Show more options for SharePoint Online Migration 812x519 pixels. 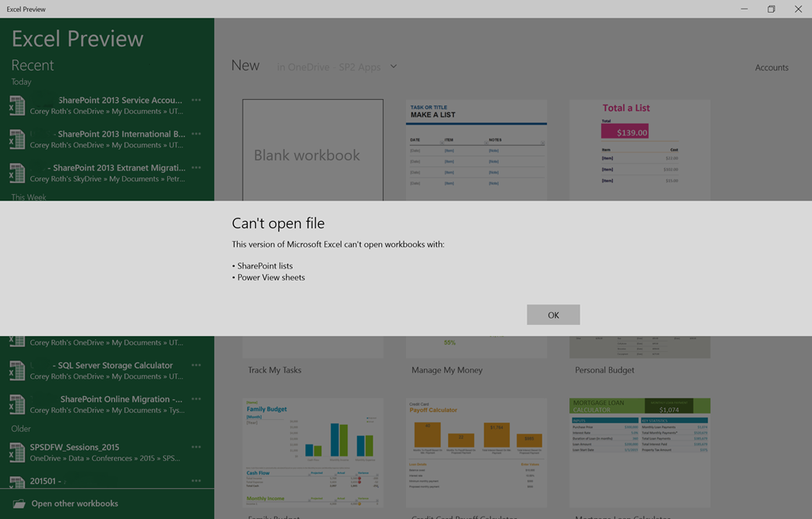197,399
